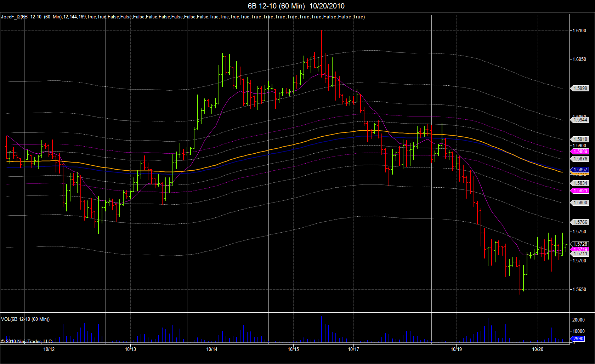Screen dimensions: 595x364
Task: Click the 10/13 date axis label
Action: click(x=130, y=349)
